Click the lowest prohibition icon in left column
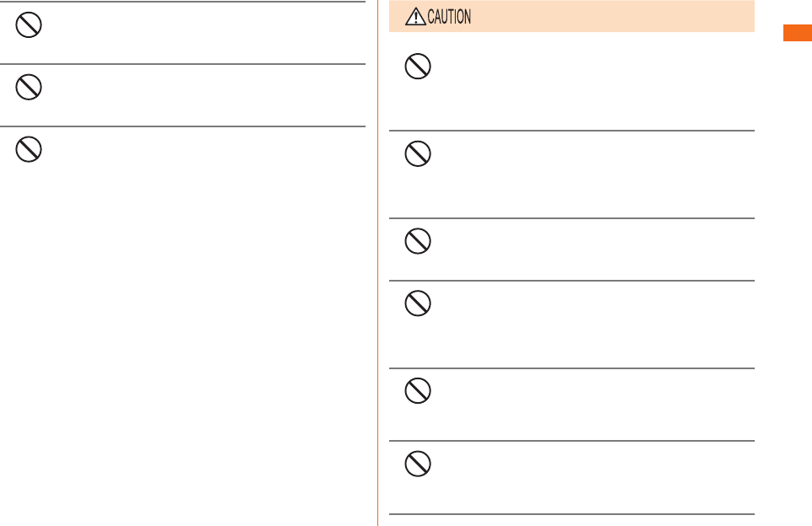This screenshot has height=526, width=812. 29,149
